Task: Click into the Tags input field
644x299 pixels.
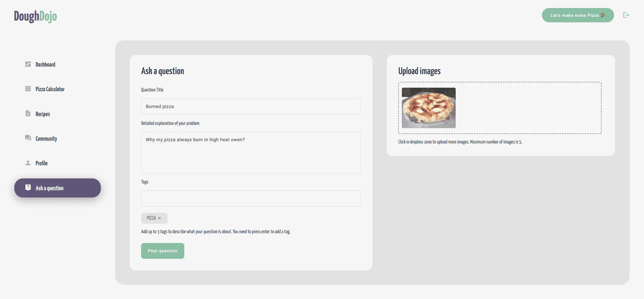Action: point(251,198)
